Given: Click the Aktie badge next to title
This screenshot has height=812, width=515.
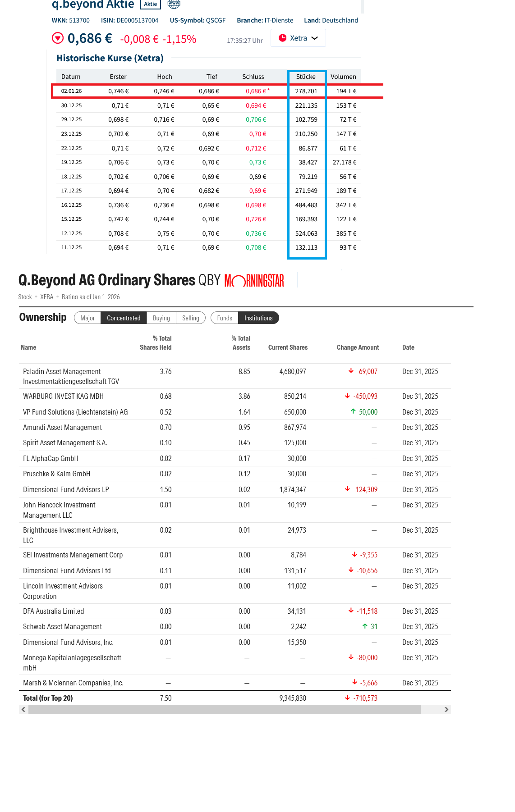Looking at the screenshot, I should (x=151, y=4).
